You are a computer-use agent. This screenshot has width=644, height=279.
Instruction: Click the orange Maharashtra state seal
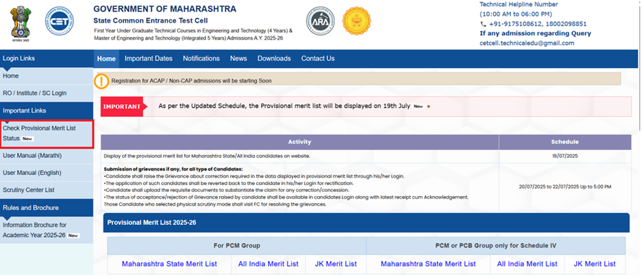click(x=356, y=22)
